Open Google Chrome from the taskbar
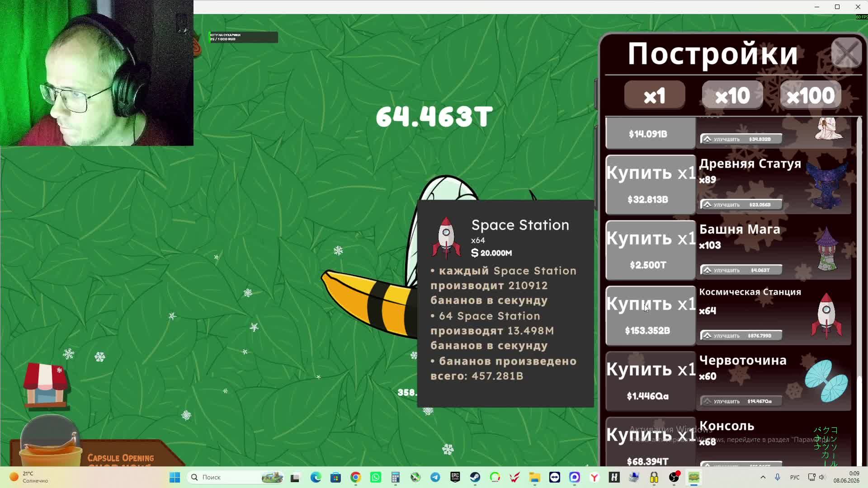The width and height of the screenshot is (868, 488). coord(355,477)
